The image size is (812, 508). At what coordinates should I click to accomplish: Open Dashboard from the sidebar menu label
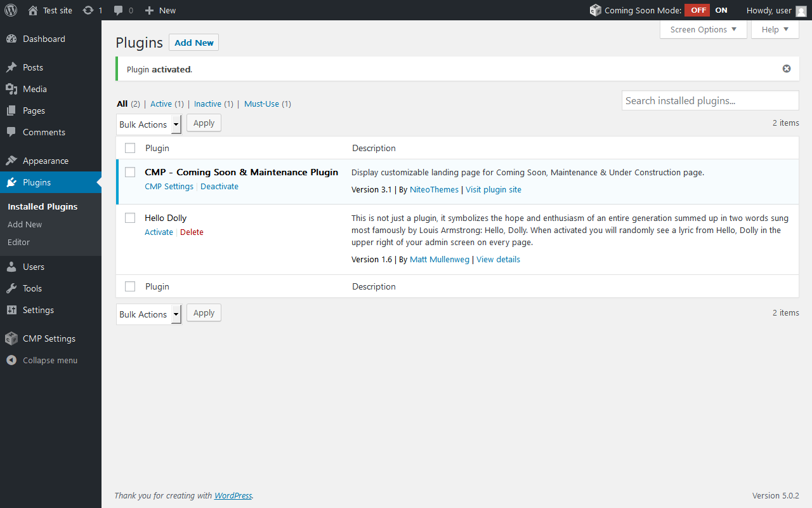coord(44,39)
